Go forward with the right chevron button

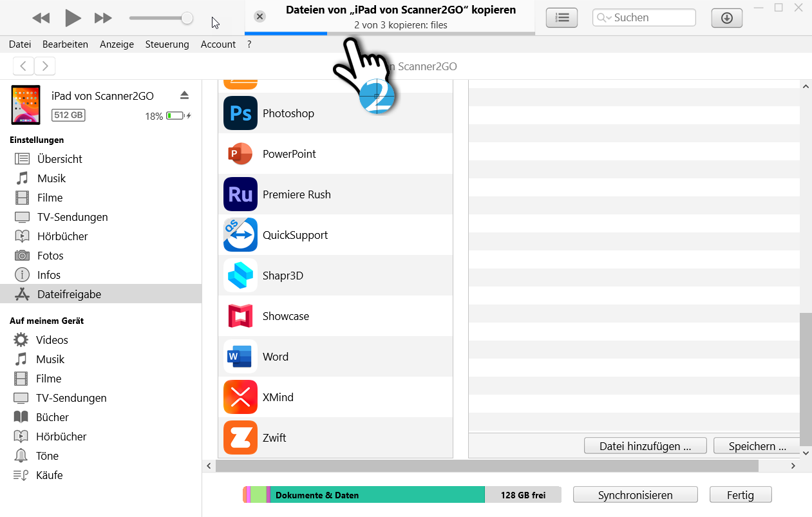click(x=44, y=66)
